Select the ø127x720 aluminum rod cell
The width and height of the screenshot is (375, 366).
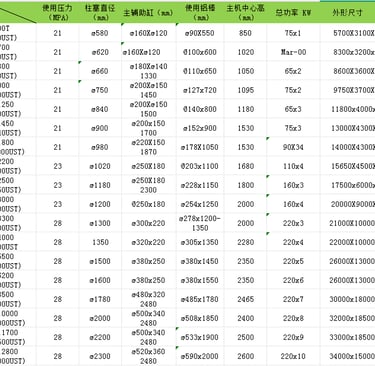[200, 90]
